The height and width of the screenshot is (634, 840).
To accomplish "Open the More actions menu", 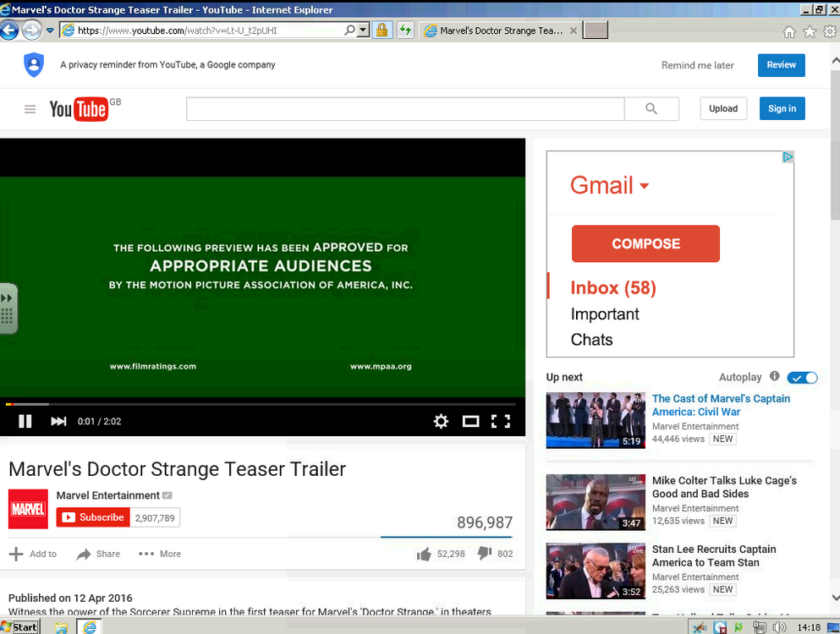I will point(160,554).
